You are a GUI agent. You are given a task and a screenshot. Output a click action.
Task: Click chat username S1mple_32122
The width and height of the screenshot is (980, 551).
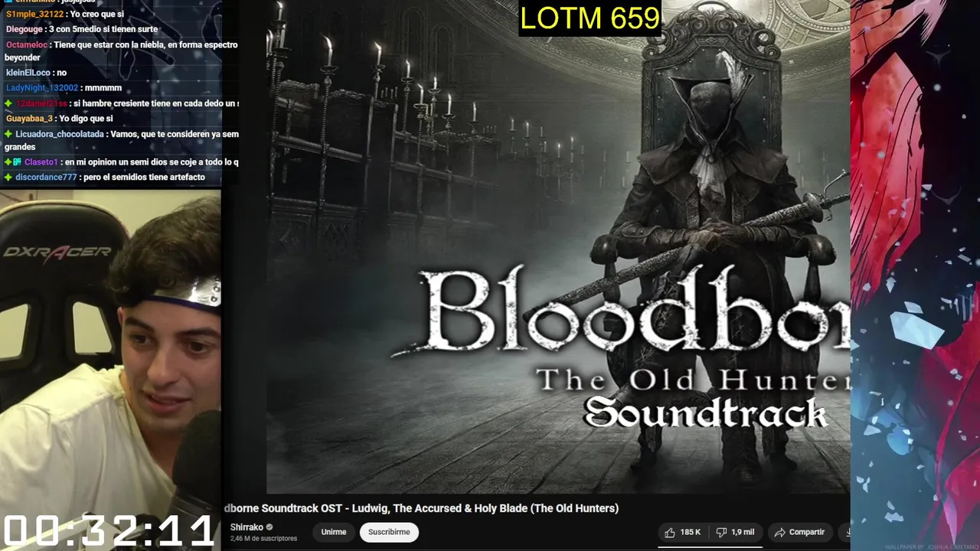coord(34,14)
